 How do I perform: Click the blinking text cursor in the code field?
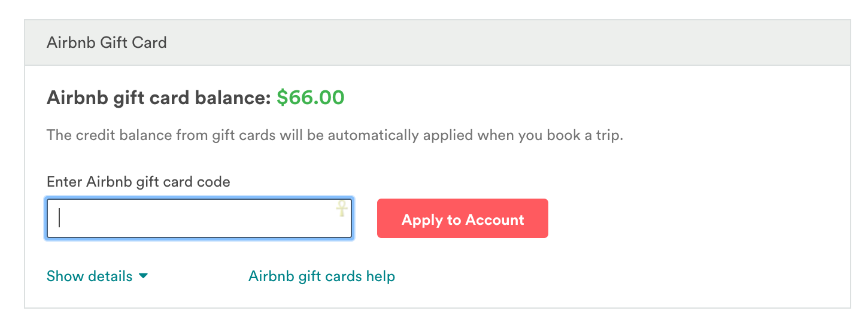point(60,218)
